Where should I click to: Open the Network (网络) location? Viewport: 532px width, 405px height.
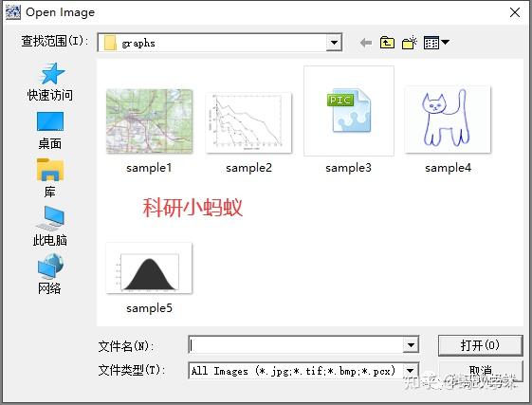[50, 274]
